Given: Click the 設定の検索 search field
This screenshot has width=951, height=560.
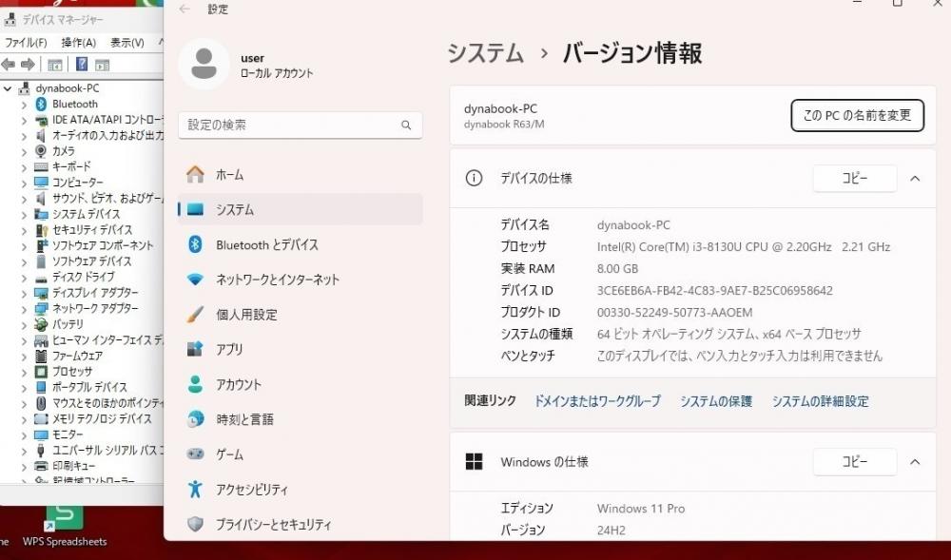Looking at the screenshot, I should coord(301,125).
